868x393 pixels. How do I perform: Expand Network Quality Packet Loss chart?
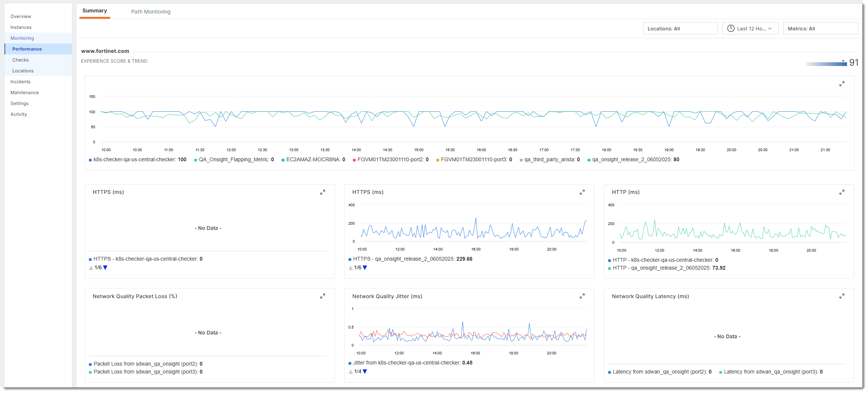click(x=322, y=296)
